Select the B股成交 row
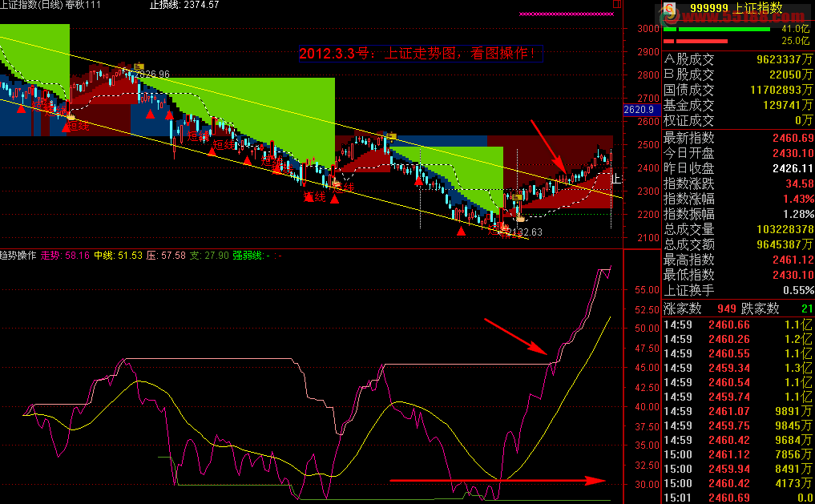The width and height of the screenshot is (815, 504). coord(738,75)
